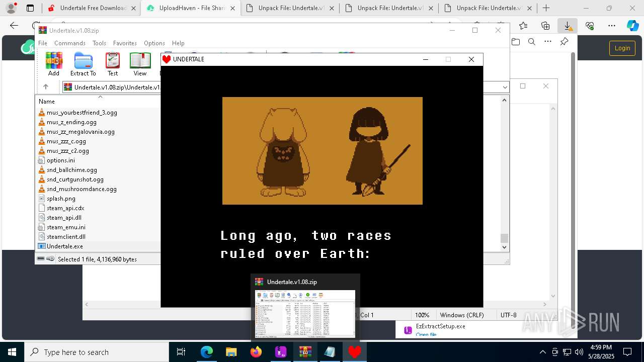The image size is (644, 362).
Task: Click the Open file link
Action: (426, 335)
